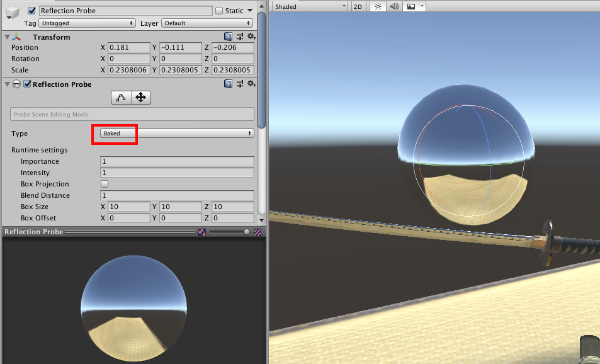The image size is (600, 364).
Task: Open the cube icon selector dropdown arrow
Action: [9, 18]
